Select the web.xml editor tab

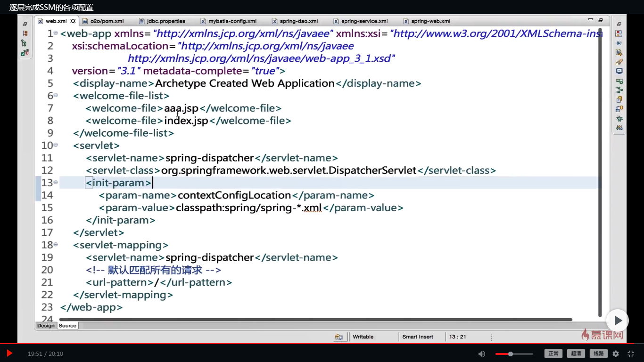pyautogui.click(x=56, y=21)
